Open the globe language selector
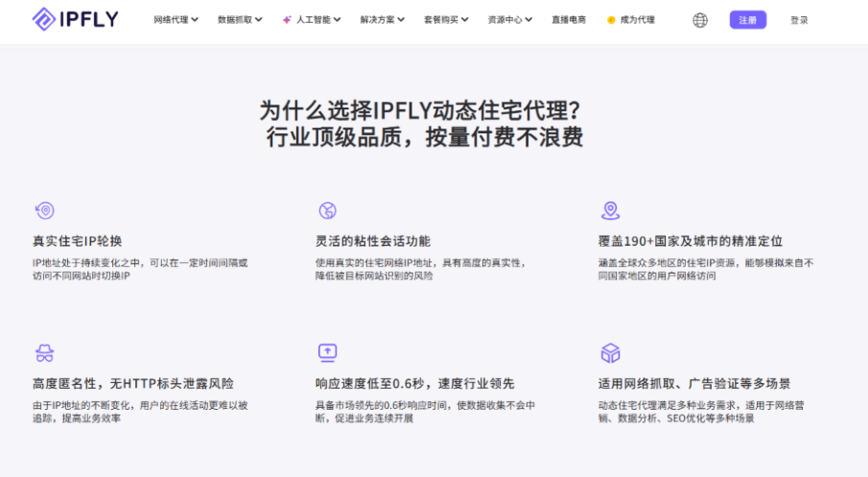The height and width of the screenshot is (477, 868). [x=700, y=20]
